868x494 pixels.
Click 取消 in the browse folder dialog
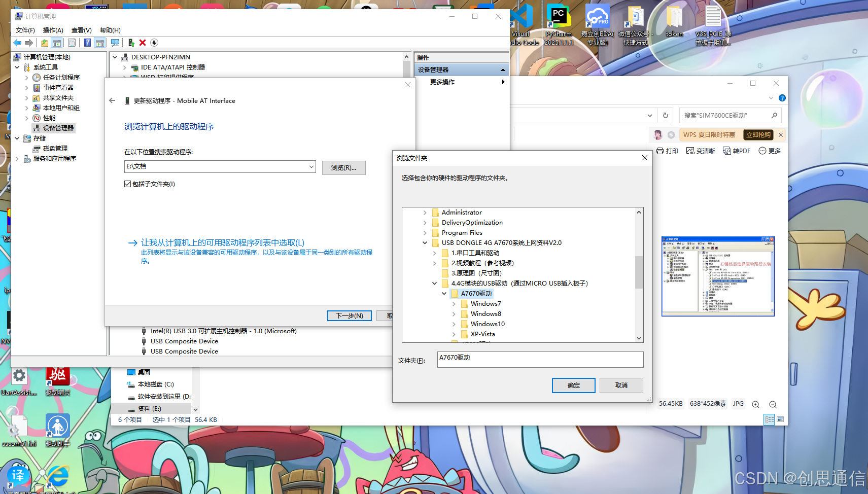pyautogui.click(x=621, y=385)
